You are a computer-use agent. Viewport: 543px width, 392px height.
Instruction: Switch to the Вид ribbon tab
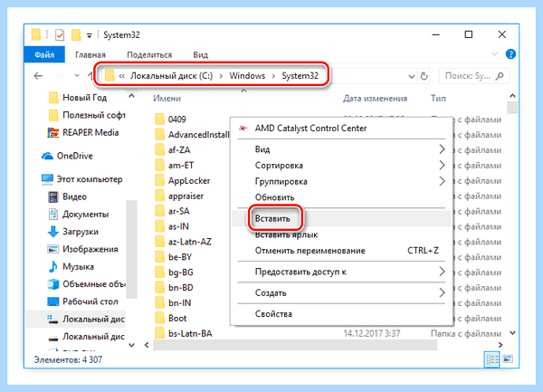(x=201, y=54)
